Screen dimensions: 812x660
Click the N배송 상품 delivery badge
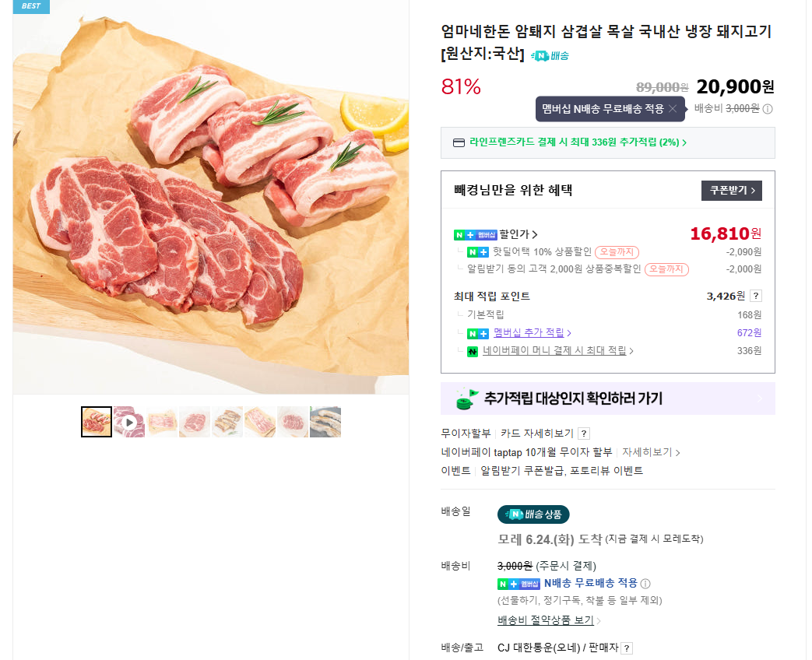click(x=533, y=514)
